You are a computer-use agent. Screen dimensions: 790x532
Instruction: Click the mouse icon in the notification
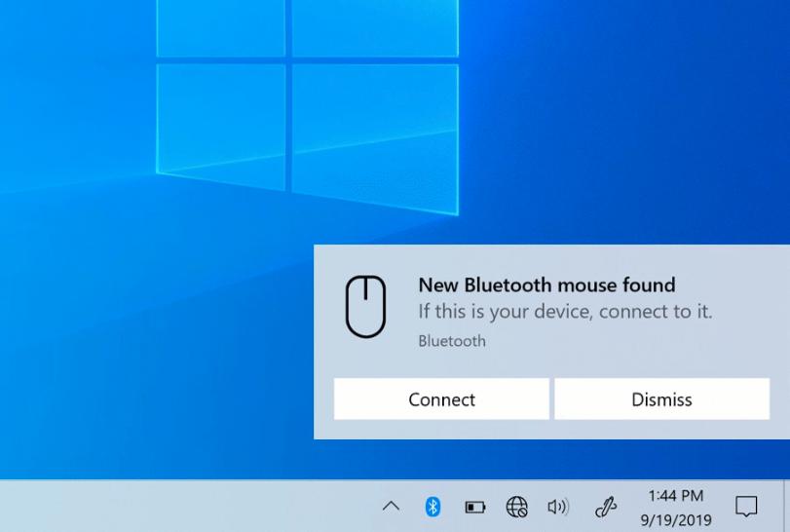click(x=366, y=306)
